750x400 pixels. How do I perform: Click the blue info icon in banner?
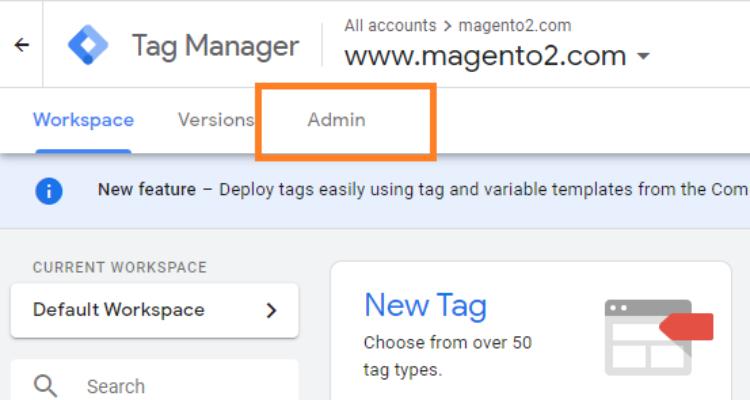49,190
